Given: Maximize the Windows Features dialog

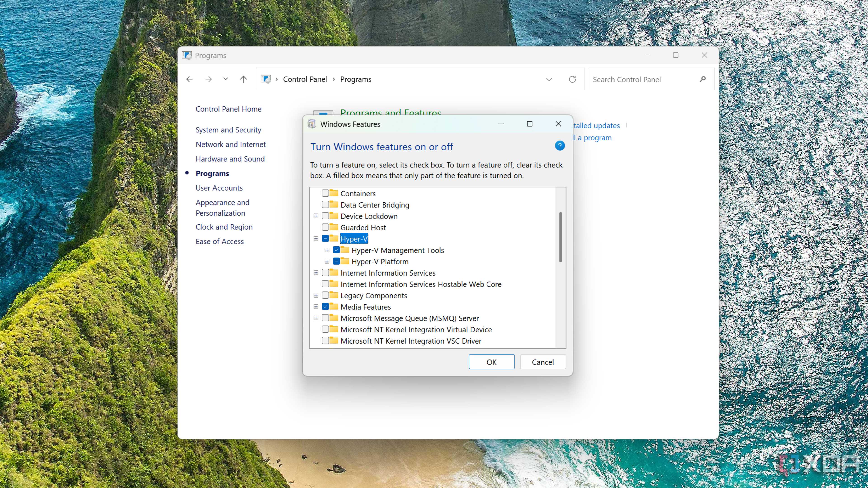Looking at the screenshot, I should point(530,124).
